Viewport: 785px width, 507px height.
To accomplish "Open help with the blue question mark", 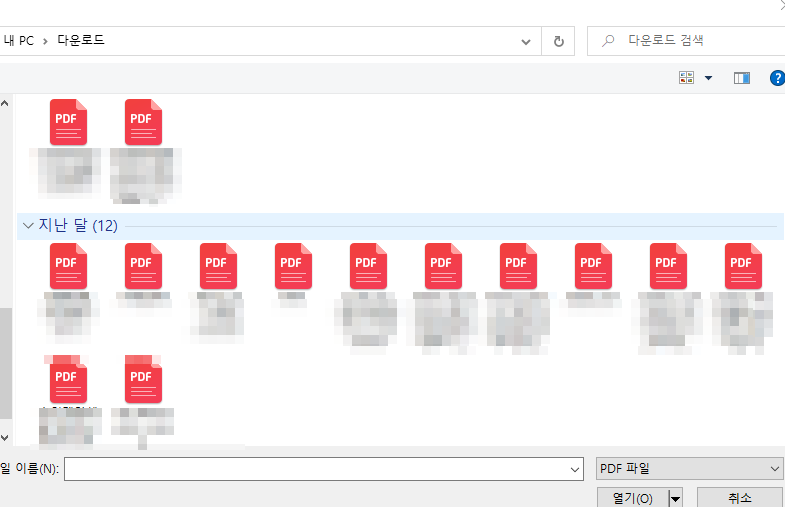I will tap(777, 78).
